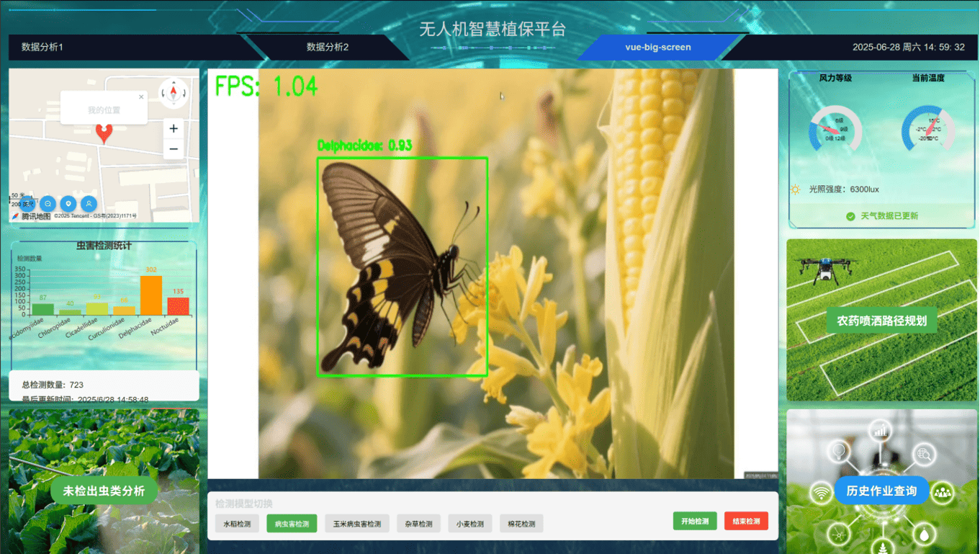Click the detected butterfly bounding box
The width and height of the screenshot is (980, 554).
[403, 267]
